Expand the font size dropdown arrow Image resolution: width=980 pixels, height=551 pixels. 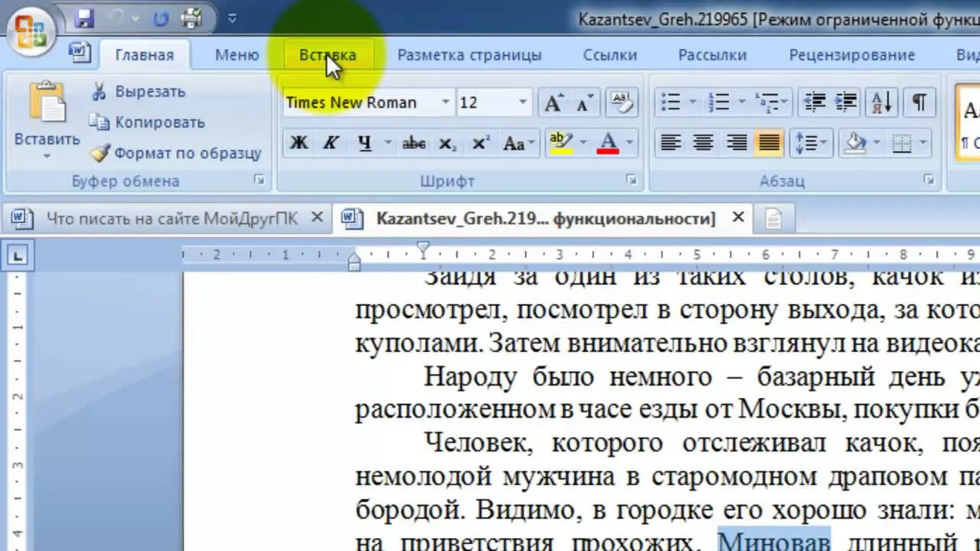coord(523,103)
